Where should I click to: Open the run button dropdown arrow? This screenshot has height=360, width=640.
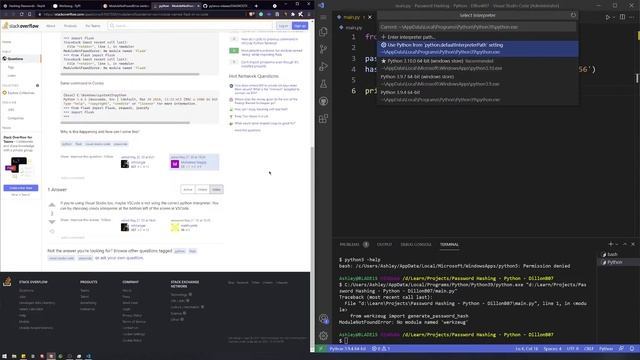pyautogui.click(x=613, y=17)
